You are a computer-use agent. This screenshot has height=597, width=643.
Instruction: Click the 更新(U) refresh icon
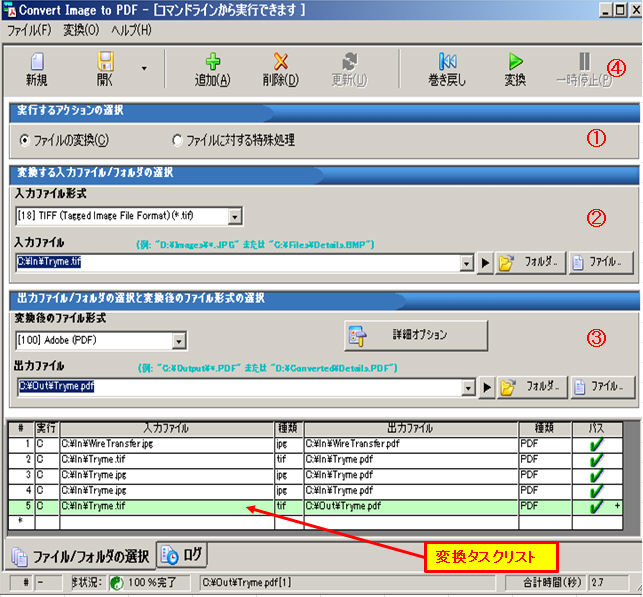click(x=349, y=62)
